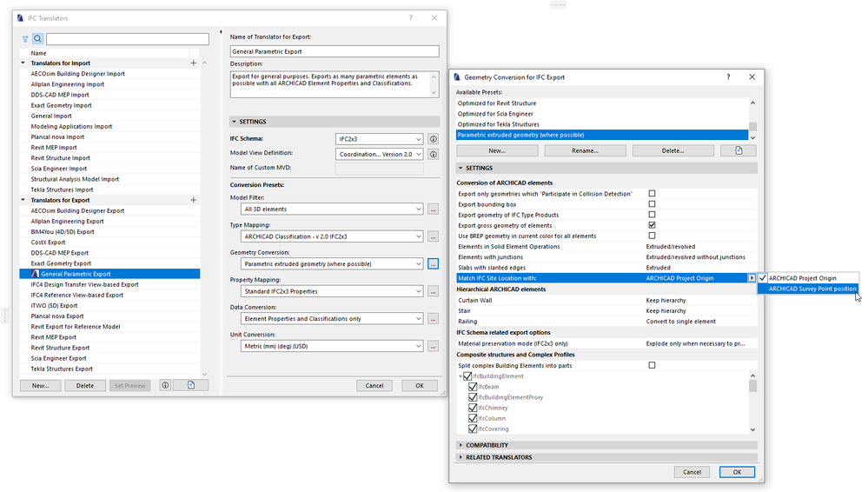Screen dimensions: 868x492
Task: Click Delete button in IFC Translators dialog
Action: tap(84, 386)
